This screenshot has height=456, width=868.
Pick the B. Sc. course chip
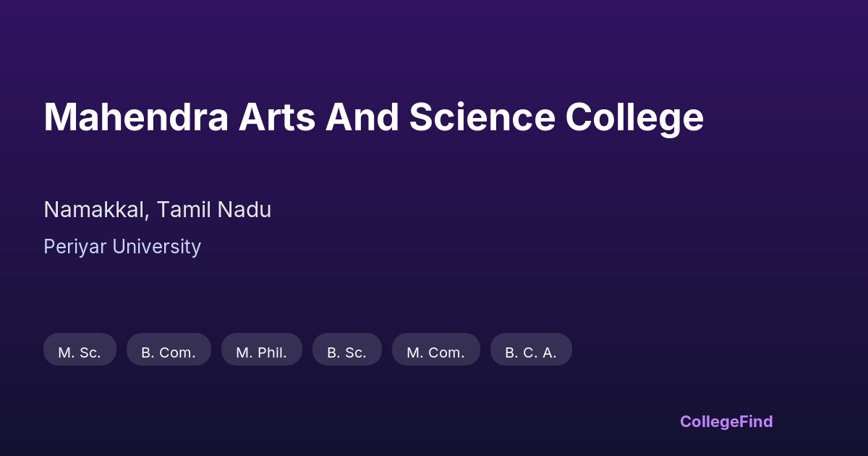(x=346, y=352)
